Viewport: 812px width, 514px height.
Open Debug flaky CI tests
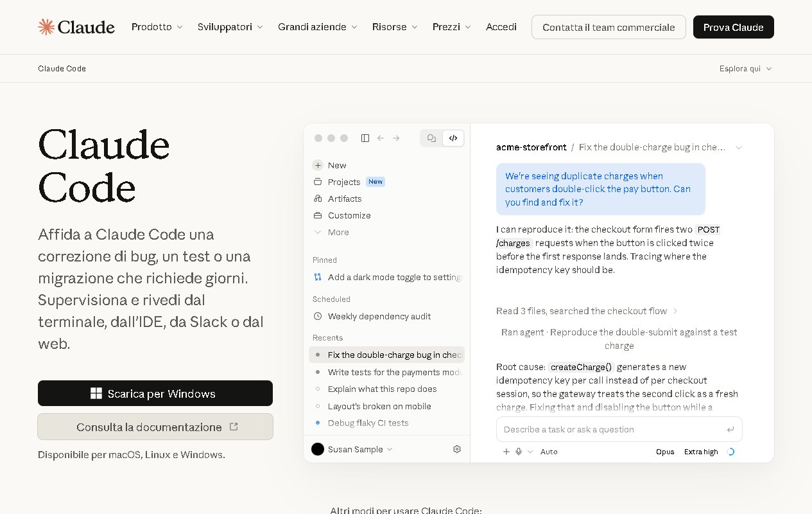[x=386, y=423]
